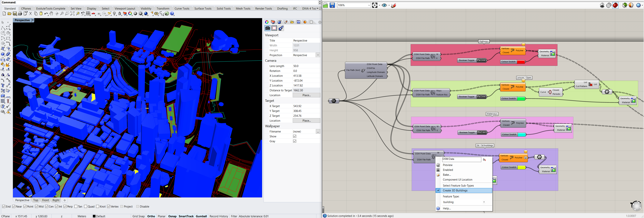Toggle the Tan osnap checkbox
Screen dimensions: 644x218
[76, 207]
